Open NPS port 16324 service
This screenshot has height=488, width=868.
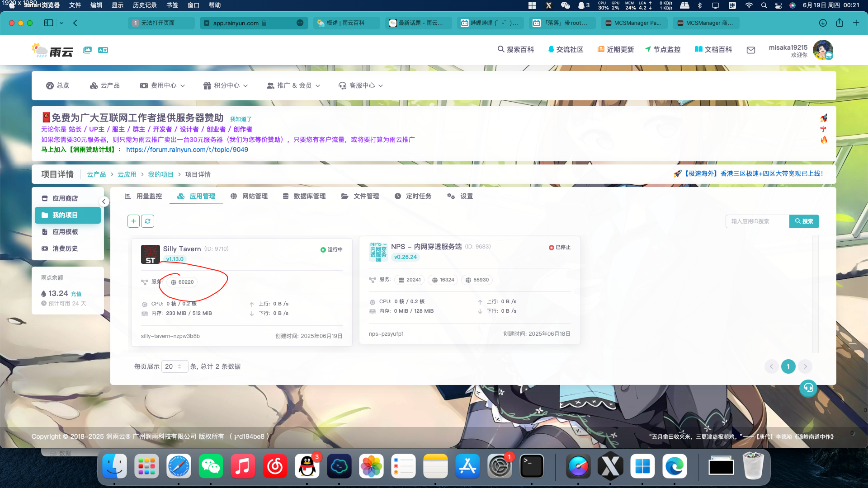(443, 280)
